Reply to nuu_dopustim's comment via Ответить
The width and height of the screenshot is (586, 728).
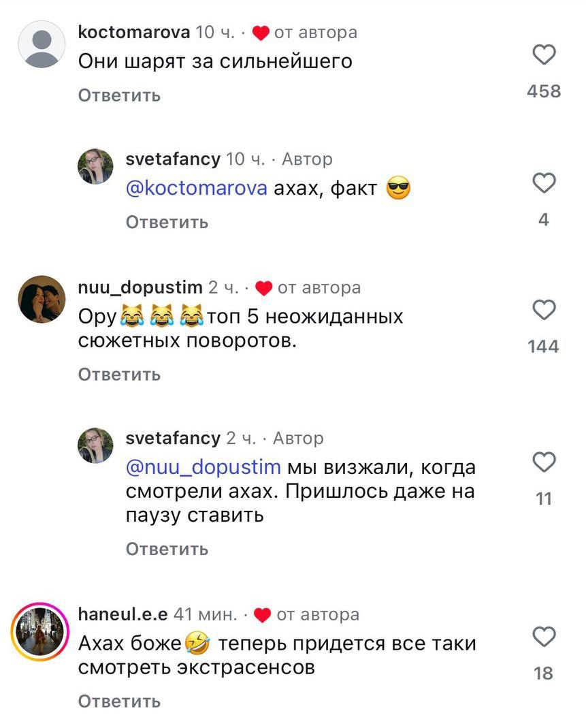[119, 374]
